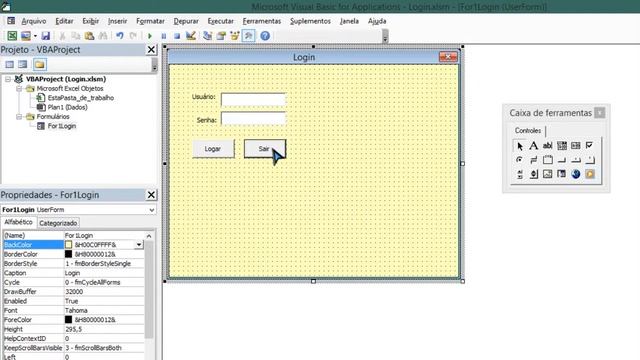This screenshot has height=360, width=640.
Task: Open the Arquivo menu
Action: click(x=33, y=21)
